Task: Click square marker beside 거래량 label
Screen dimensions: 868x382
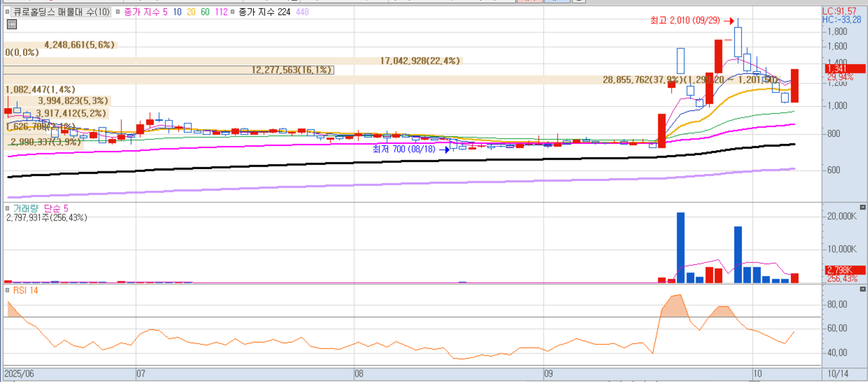Action: click(7, 208)
